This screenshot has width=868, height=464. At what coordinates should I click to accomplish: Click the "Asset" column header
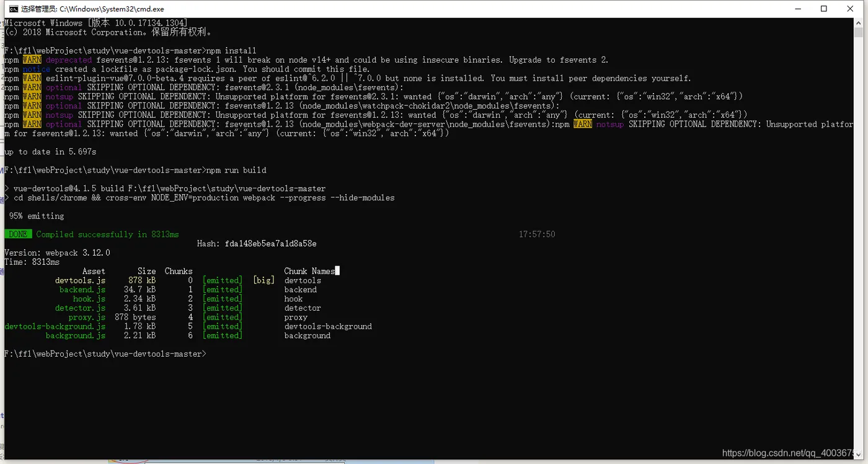coord(94,271)
